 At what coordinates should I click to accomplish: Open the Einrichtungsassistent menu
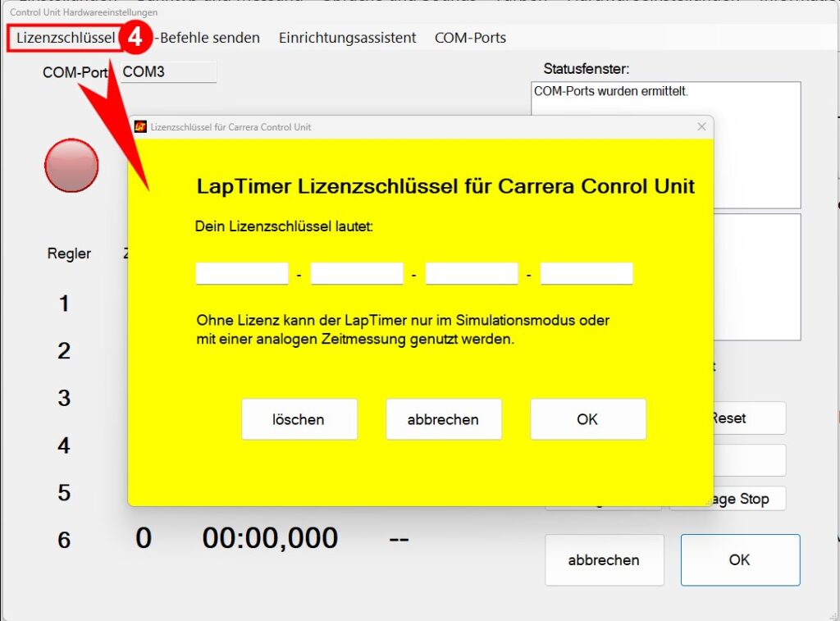[x=347, y=38]
